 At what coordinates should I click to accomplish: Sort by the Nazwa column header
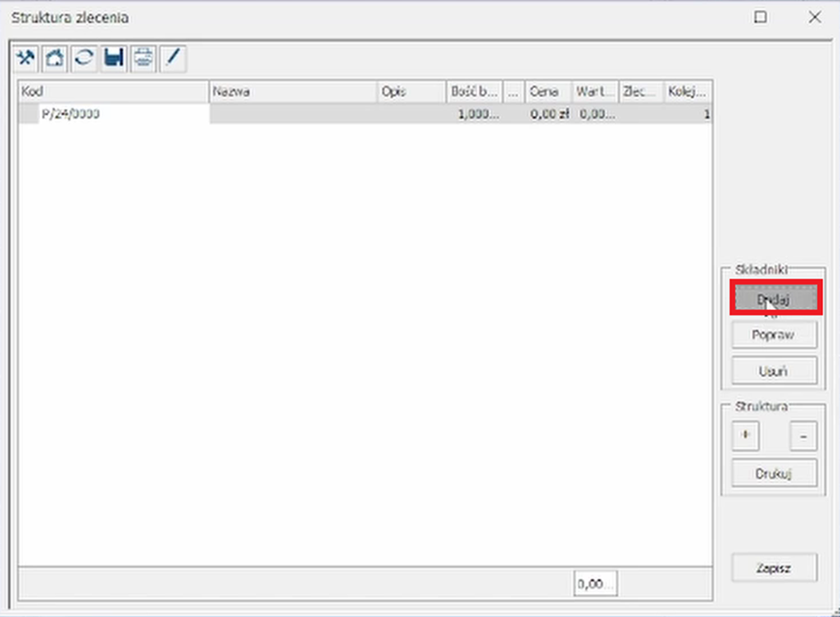pyautogui.click(x=292, y=92)
